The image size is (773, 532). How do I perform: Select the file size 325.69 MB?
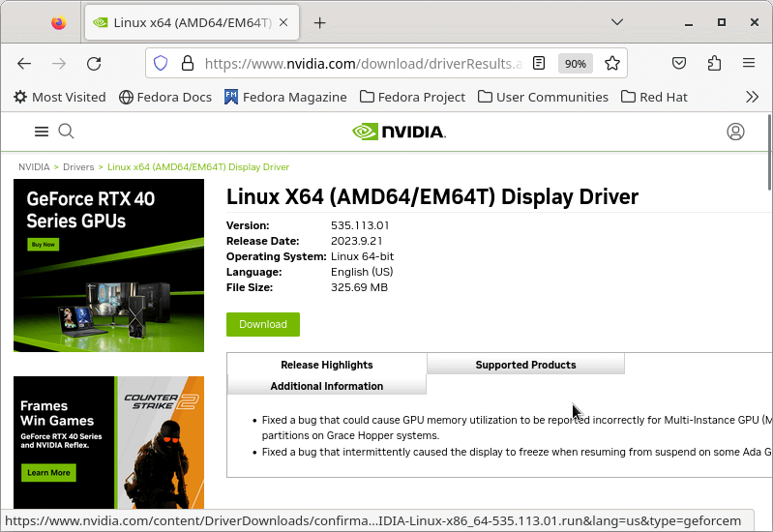(359, 287)
